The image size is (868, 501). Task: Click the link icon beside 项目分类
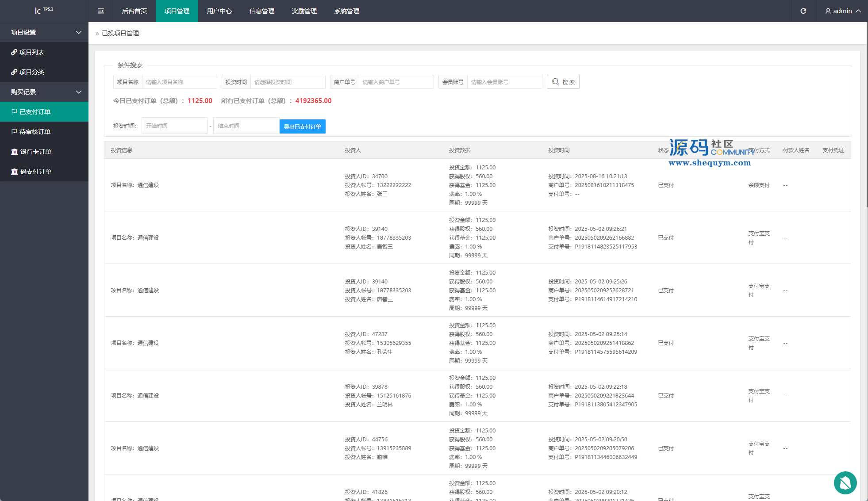click(x=14, y=72)
